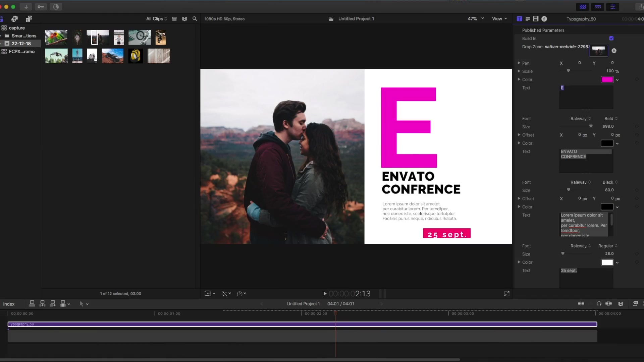The height and width of the screenshot is (362, 644).
Task: Open magenta color popup chevron
Action: 618,80
